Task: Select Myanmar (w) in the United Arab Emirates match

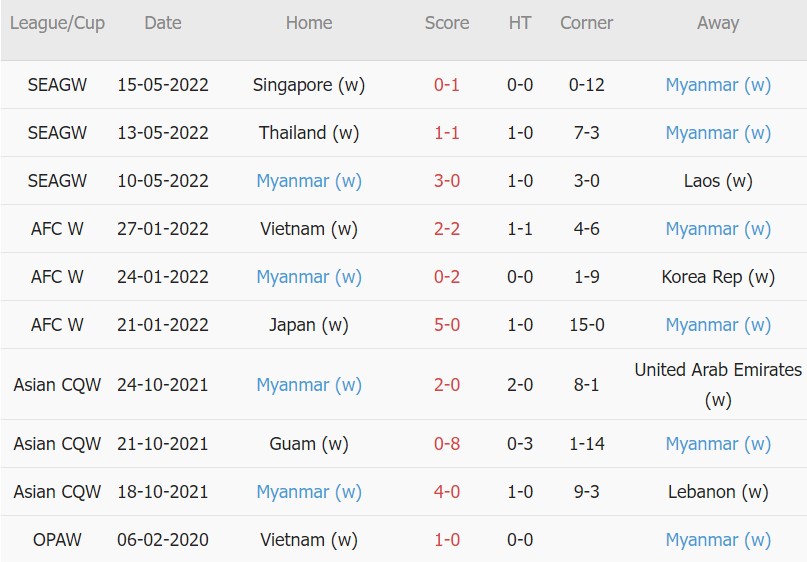Action: point(309,385)
